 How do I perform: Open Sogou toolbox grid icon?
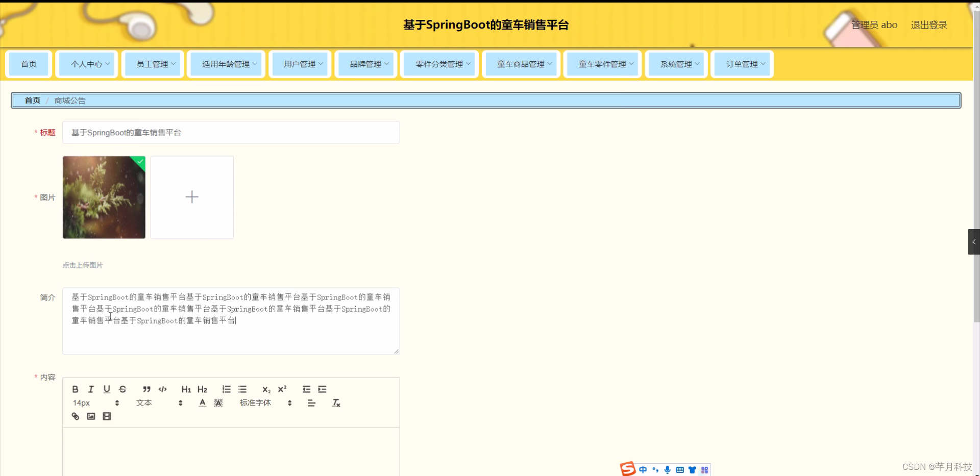pos(704,470)
